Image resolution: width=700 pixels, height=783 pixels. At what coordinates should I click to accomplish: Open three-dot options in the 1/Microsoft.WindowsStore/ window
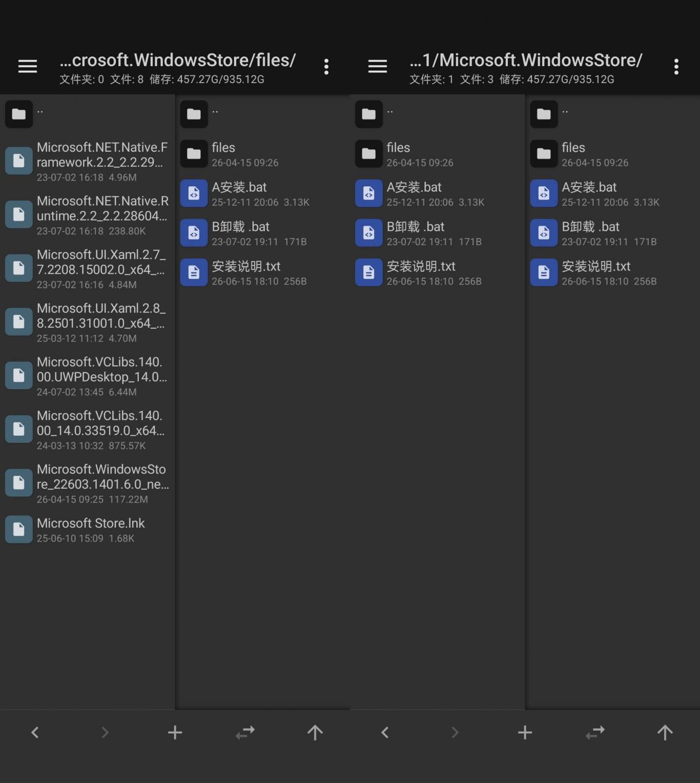pyautogui.click(x=676, y=66)
